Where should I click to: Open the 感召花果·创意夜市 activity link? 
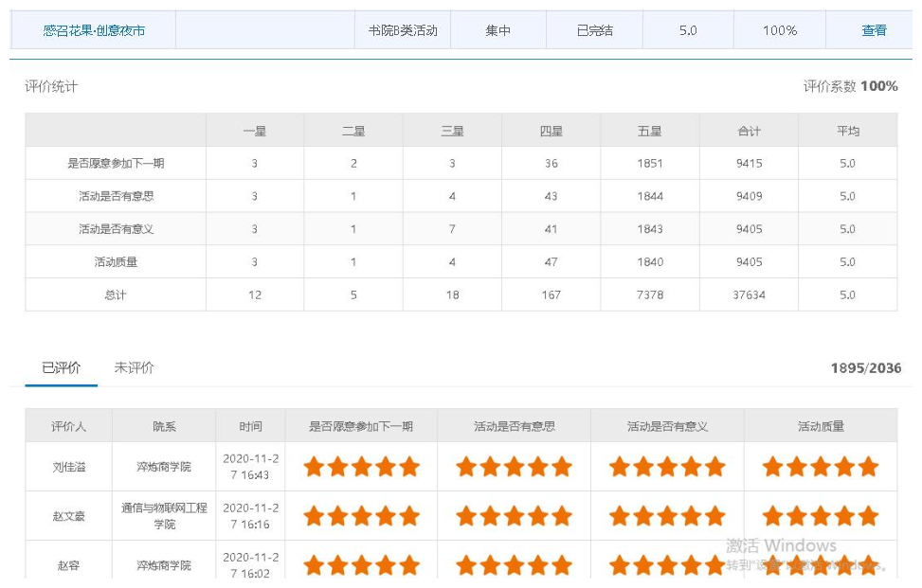[94, 30]
